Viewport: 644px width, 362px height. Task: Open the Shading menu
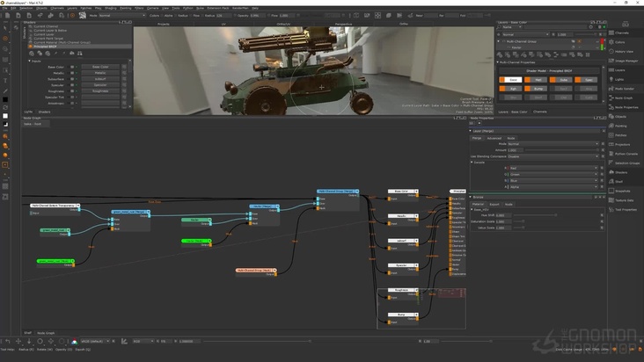point(111,8)
